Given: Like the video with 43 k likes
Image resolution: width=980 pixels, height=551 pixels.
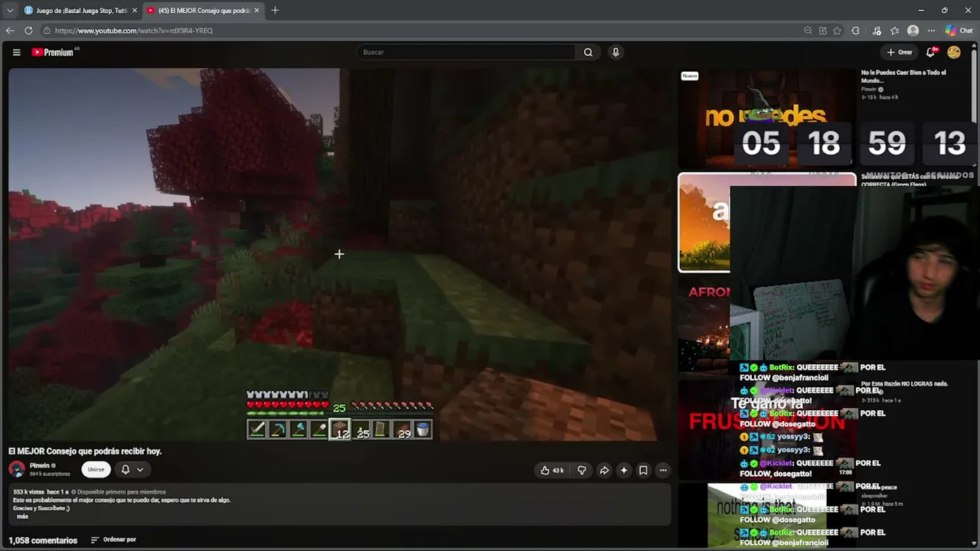Looking at the screenshot, I should tap(552, 470).
